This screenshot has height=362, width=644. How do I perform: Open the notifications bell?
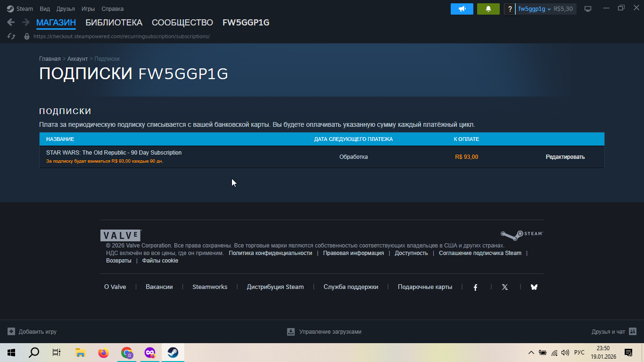pyautogui.click(x=488, y=9)
